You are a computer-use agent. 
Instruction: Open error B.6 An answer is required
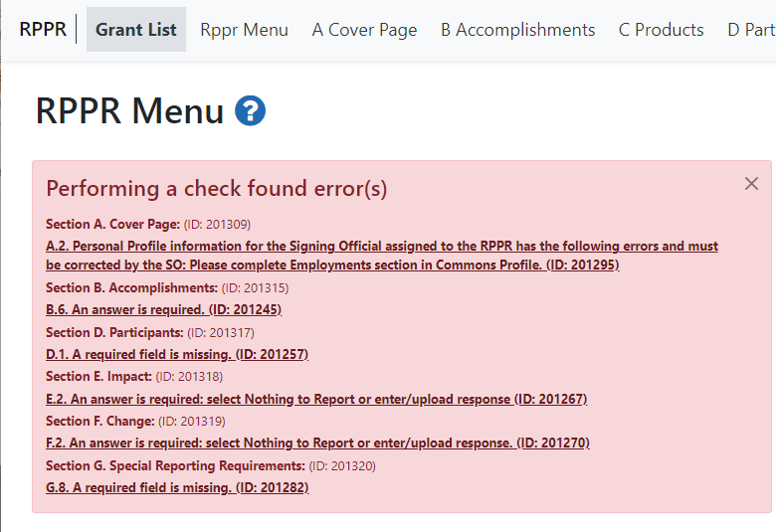click(163, 310)
